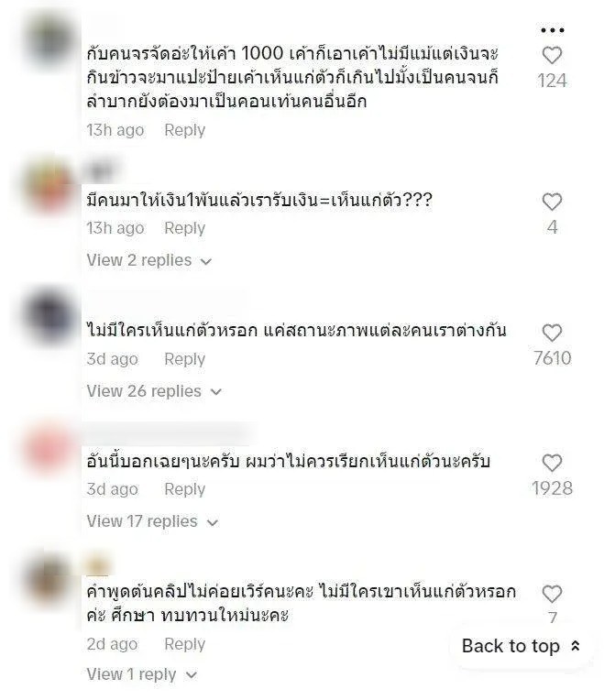This screenshot has height=700, width=604.
Task: Reply to the first 13h ago comment
Action: pyautogui.click(x=185, y=130)
